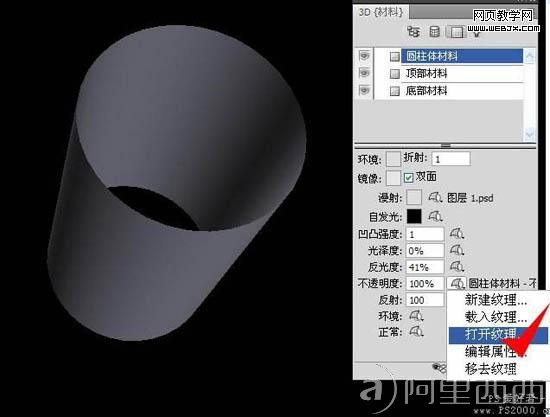Toggle visibility eye of 底部材料

point(364,90)
